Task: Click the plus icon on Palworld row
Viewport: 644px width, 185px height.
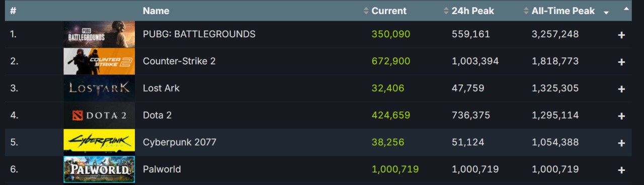Action: tap(621, 170)
